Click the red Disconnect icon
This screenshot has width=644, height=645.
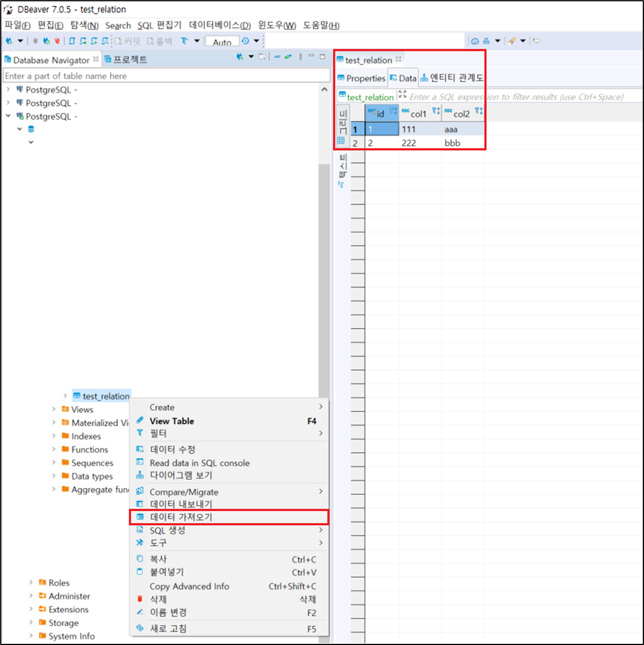pos(57,41)
